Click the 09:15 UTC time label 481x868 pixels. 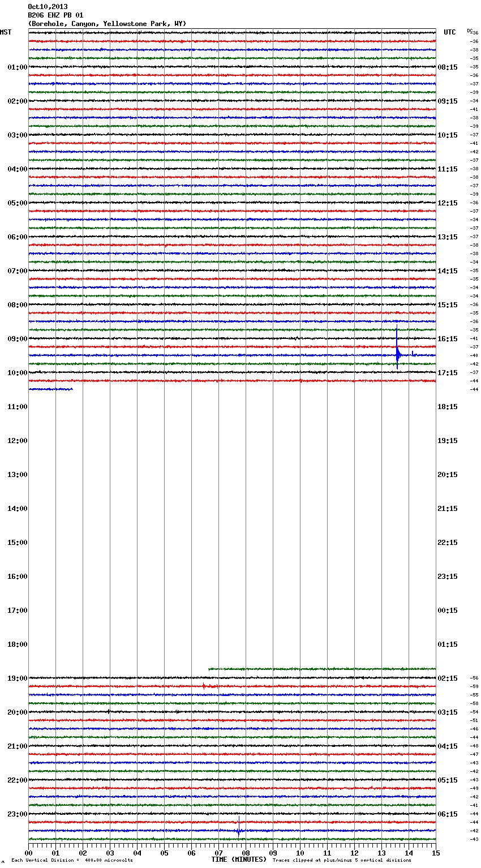[448, 101]
